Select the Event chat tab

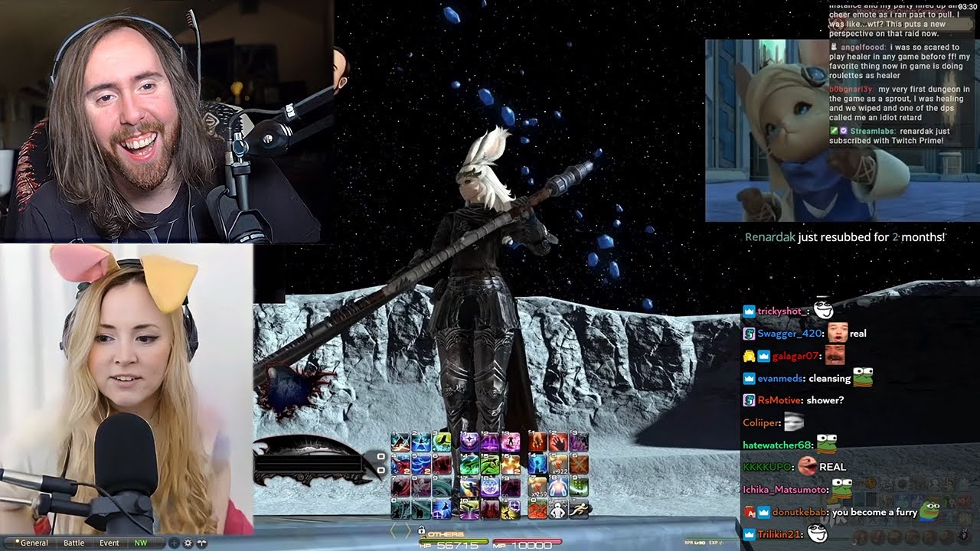coord(109,543)
